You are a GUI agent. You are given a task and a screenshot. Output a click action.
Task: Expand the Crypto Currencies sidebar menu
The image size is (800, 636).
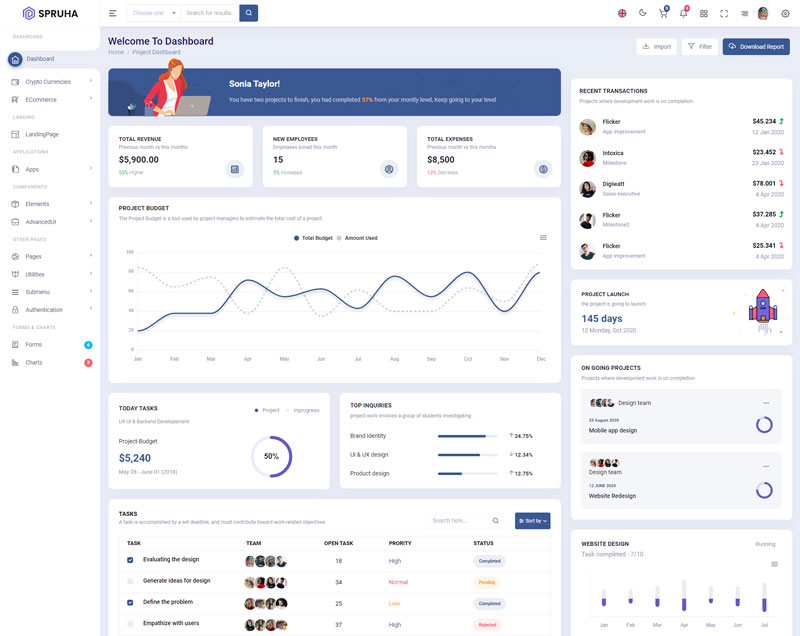(50, 81)
